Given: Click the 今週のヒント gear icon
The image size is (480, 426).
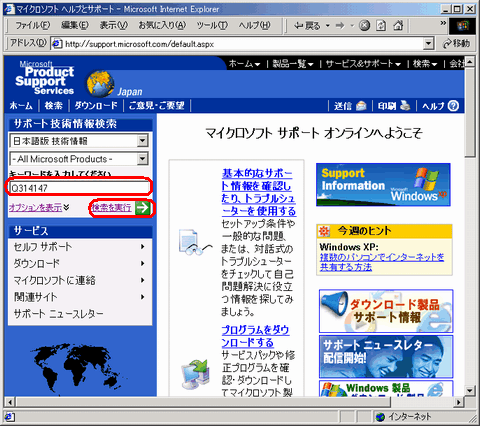Looking at the screenshot, I should (x=324, y=231).
